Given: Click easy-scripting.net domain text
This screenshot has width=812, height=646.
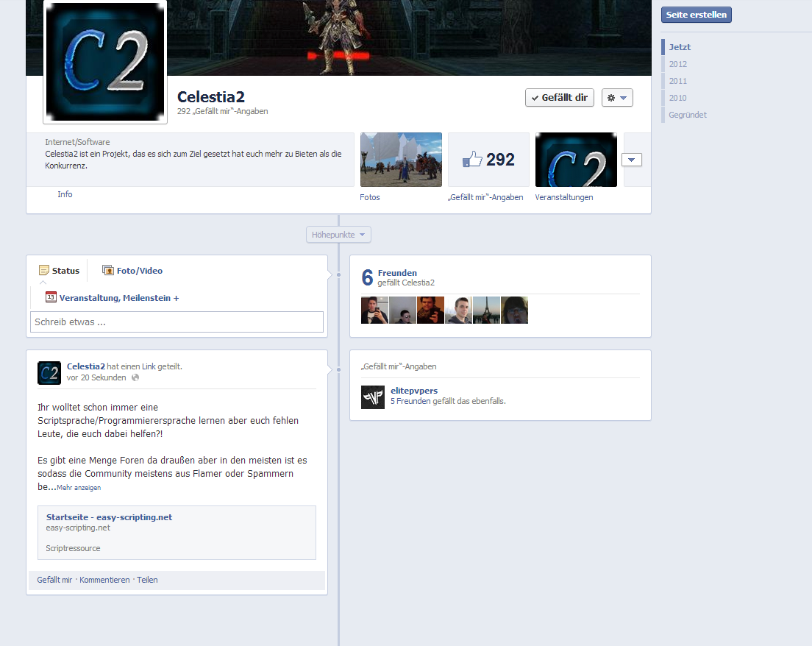Looking at the screenshot, I should click(x=78, y=528).
